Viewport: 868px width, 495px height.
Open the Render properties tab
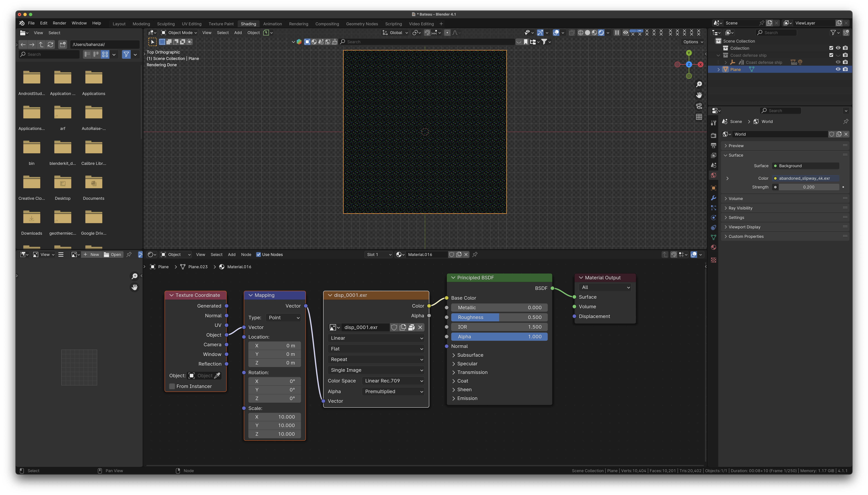pyautogui.click(x=713, y=136)
